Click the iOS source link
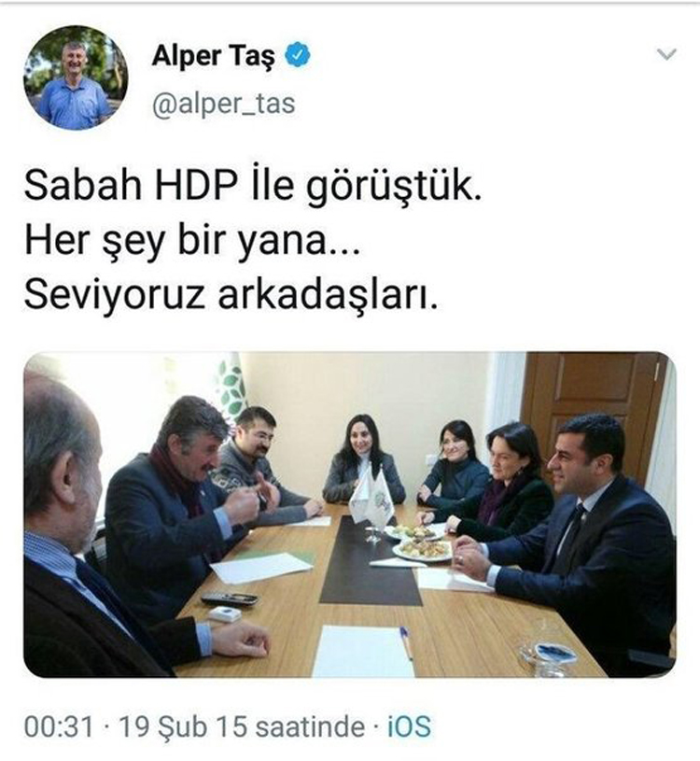 click(409, 726)
